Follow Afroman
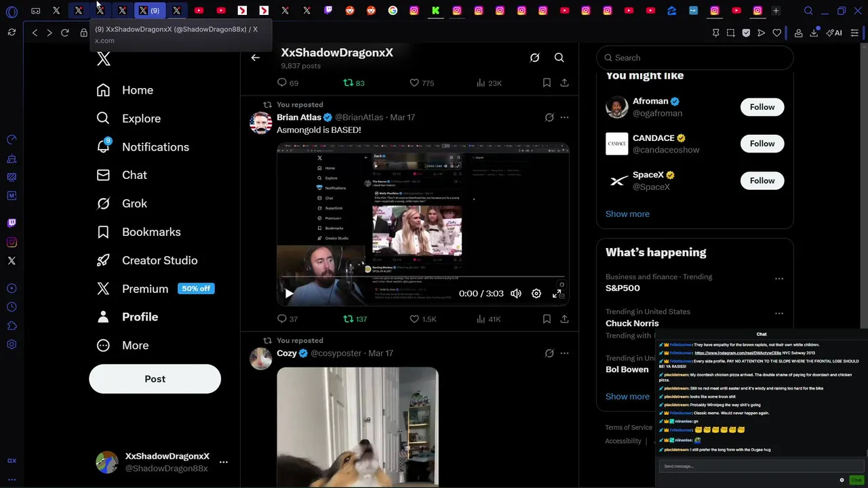Viewport: 868px width, 488px height. click(x=762, y=107)
